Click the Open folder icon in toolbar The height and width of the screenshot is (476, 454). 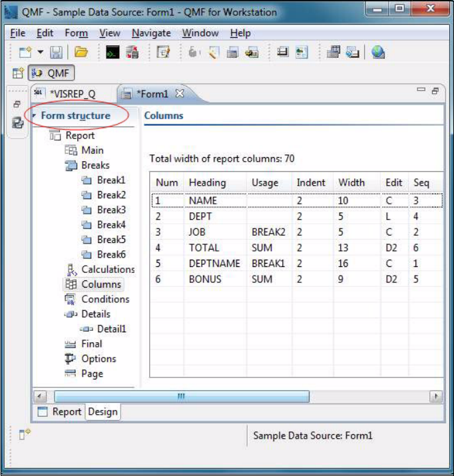(x=81, y=53)
